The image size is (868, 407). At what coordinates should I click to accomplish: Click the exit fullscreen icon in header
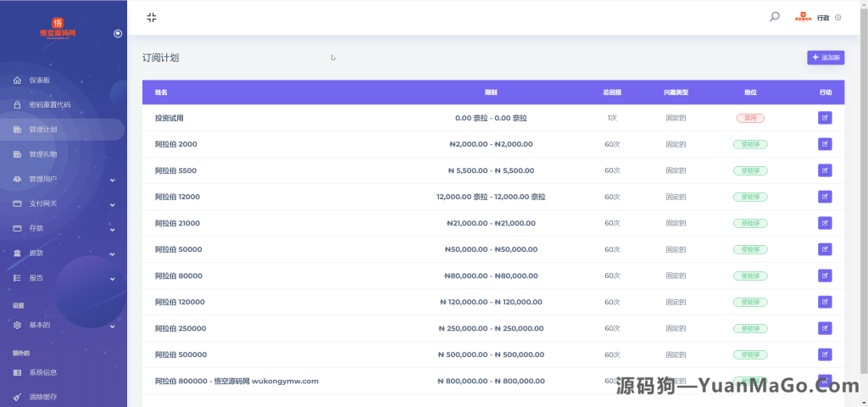(151, 17)
